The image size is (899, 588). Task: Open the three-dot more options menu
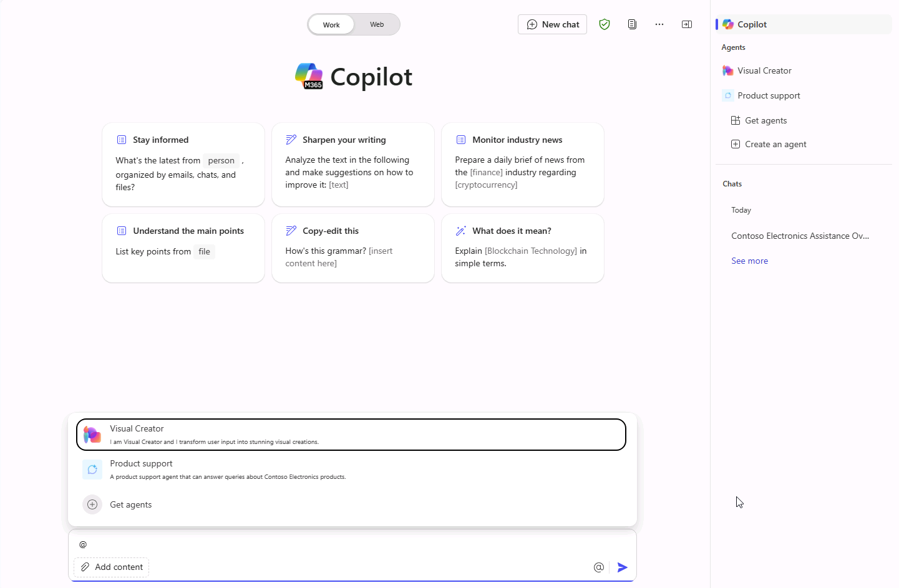659,24
